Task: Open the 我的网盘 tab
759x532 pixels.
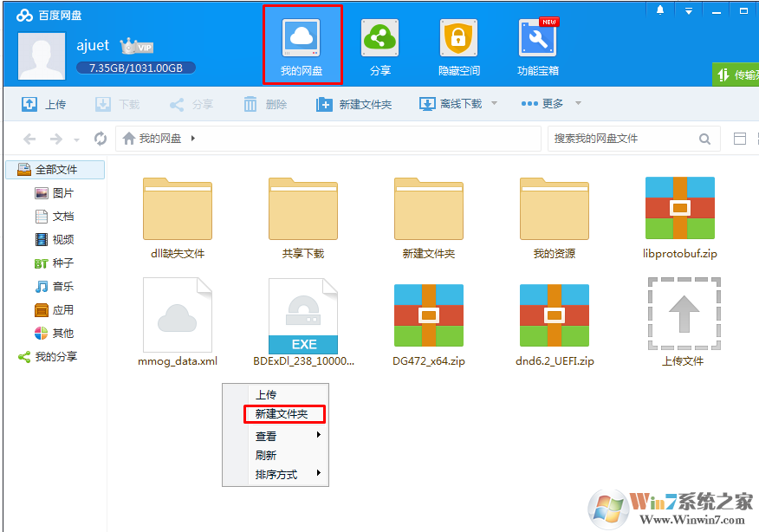Action: [x=302, y=46]
